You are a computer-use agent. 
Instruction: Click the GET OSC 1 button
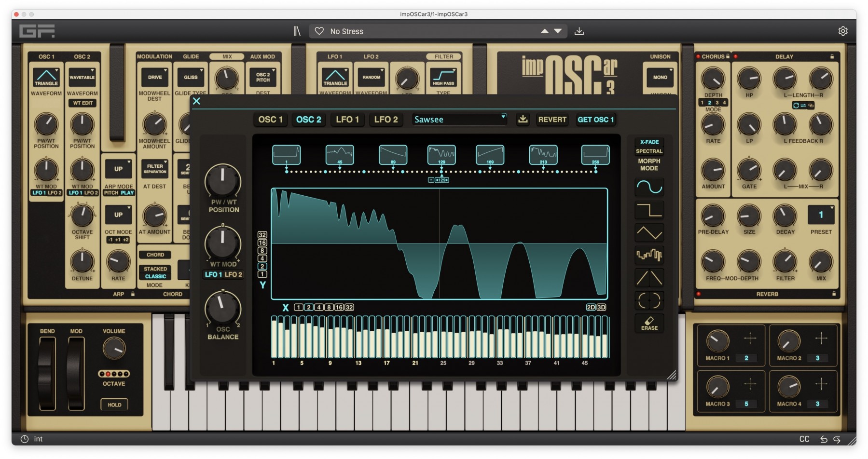point(595,119)
